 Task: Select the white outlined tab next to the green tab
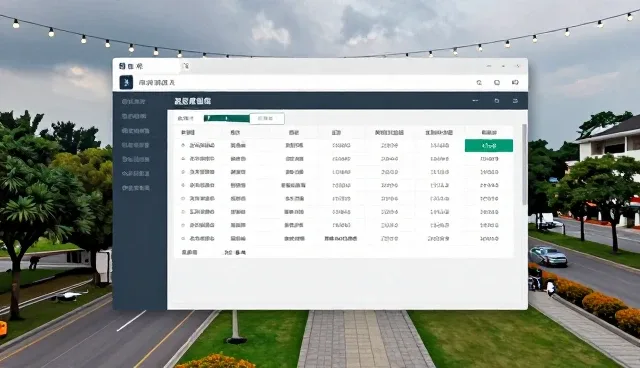click(267, 118)
